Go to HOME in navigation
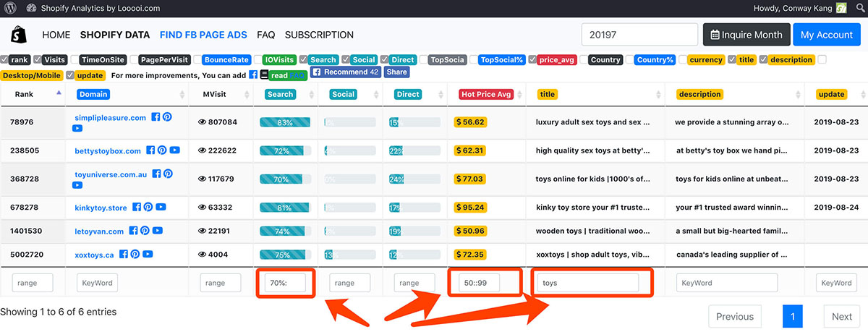 (x=56, y=35)
